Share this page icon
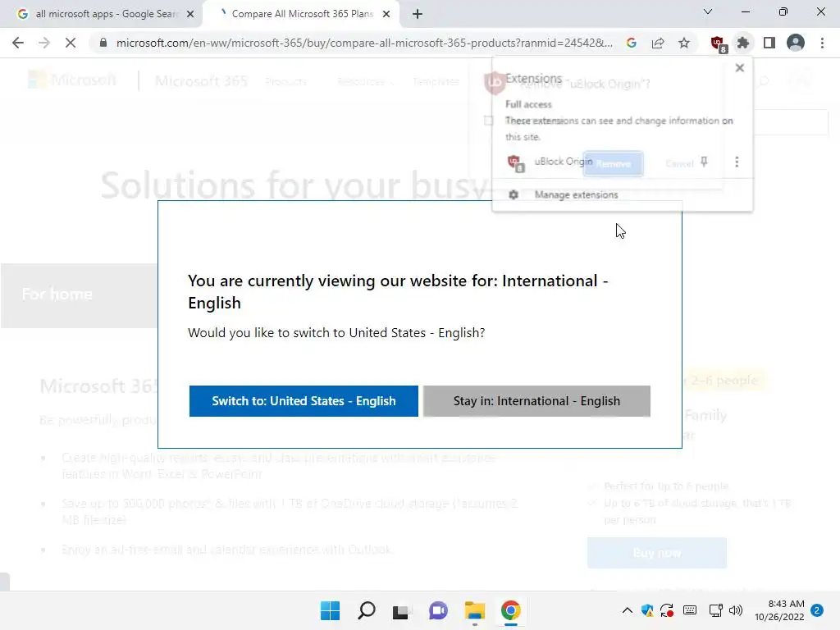Viewport: 840px width, 630px height. [658, 43]
